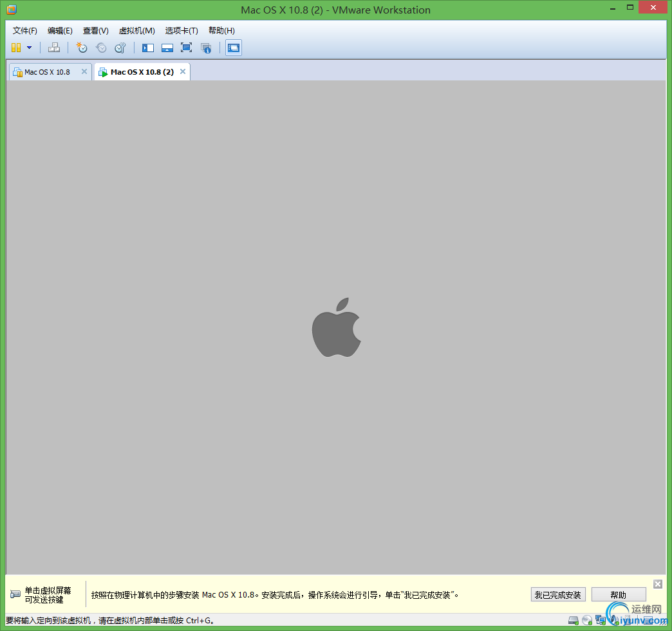Screen dimensions: 672x631
Task: Open the 编辑(E) menu
Action: pos(60,30)
